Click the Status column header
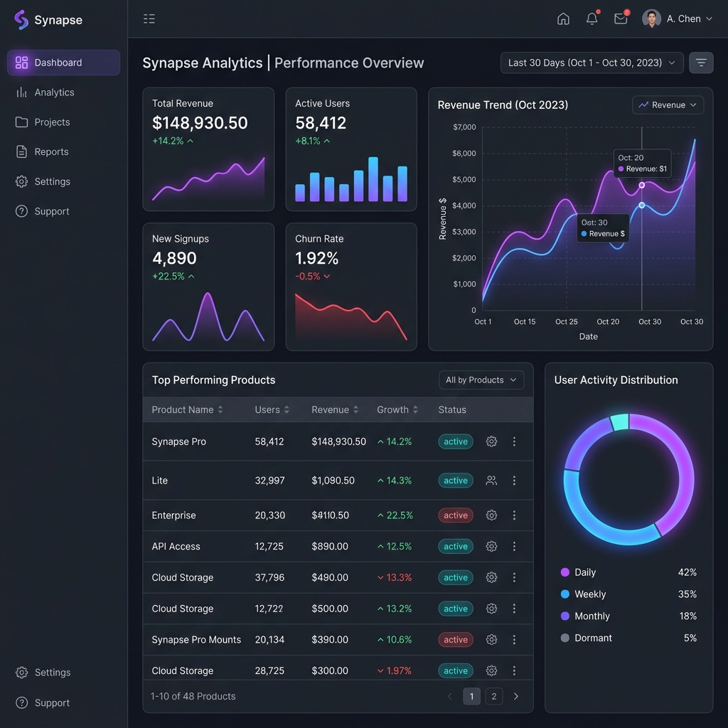This screenshot has height=728, width=728. (x=452, y=409)
